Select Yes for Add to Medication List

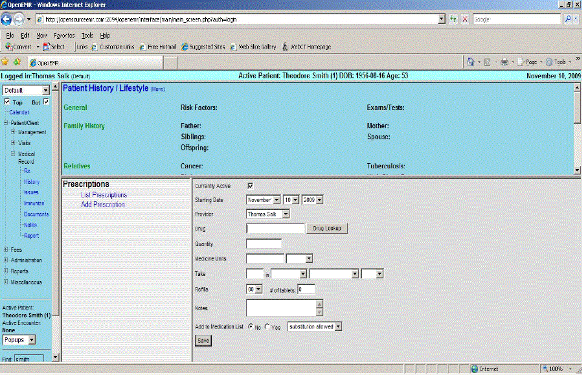tap(267, 327)
